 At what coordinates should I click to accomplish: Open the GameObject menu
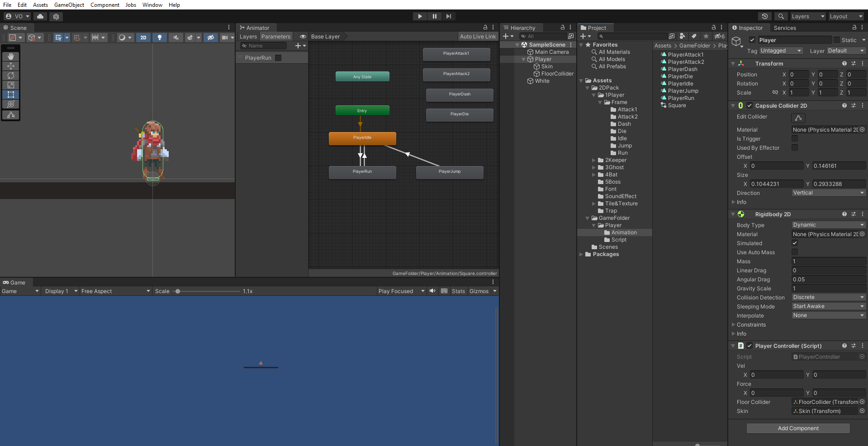point(69,5)
